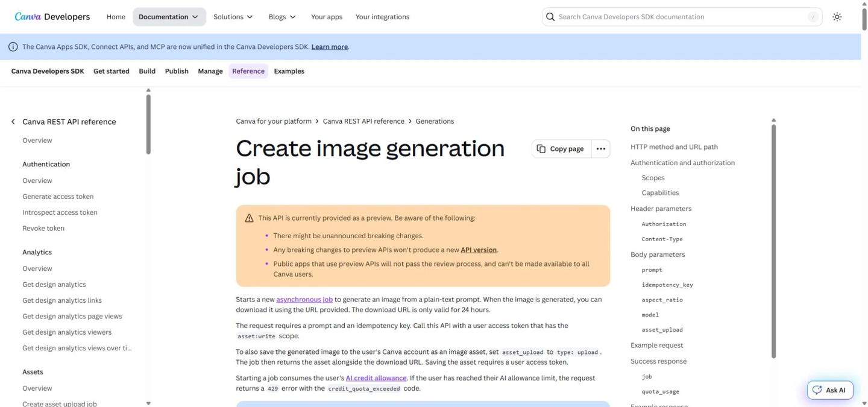Jump to Capabilities in On this page
This screenshot has width=868, height=407.
pos(660,193)
